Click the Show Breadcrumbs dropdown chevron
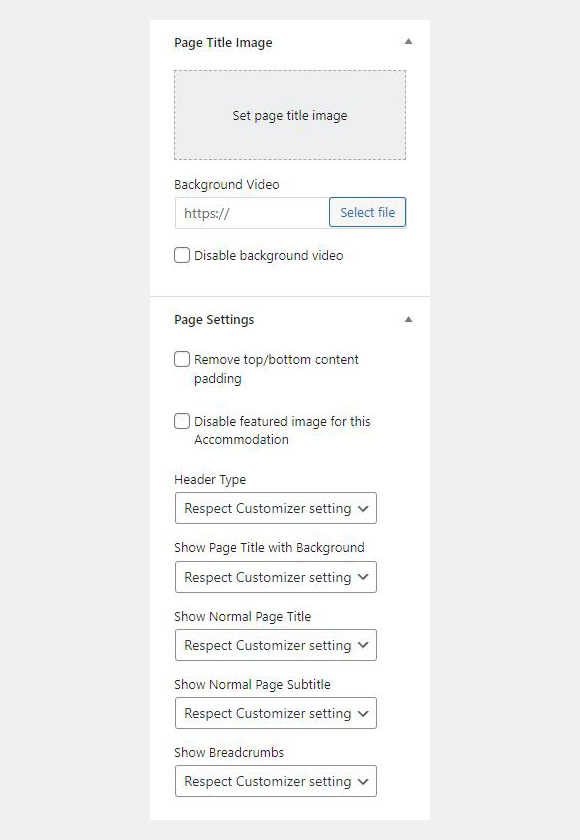This screenshot has height=840, width=580. pyautogui.click(x=363, y=782)
